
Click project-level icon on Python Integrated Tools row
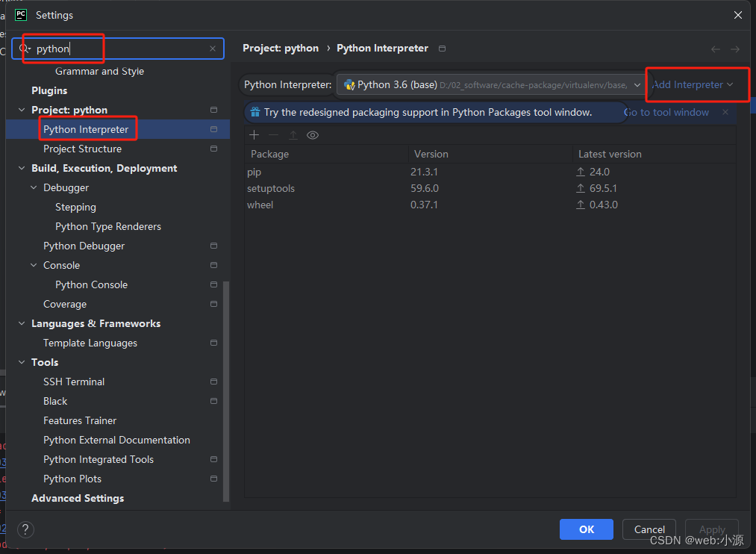[213, 459]
